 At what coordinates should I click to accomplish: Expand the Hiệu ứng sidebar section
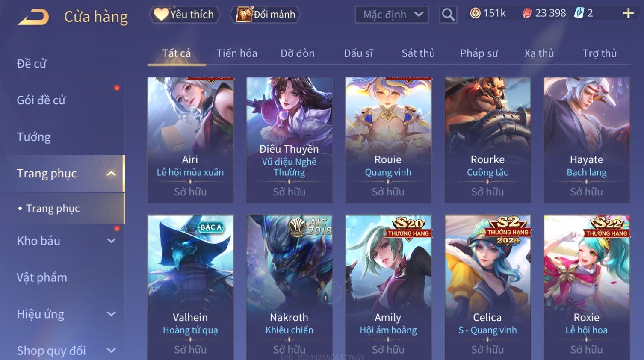111,314
